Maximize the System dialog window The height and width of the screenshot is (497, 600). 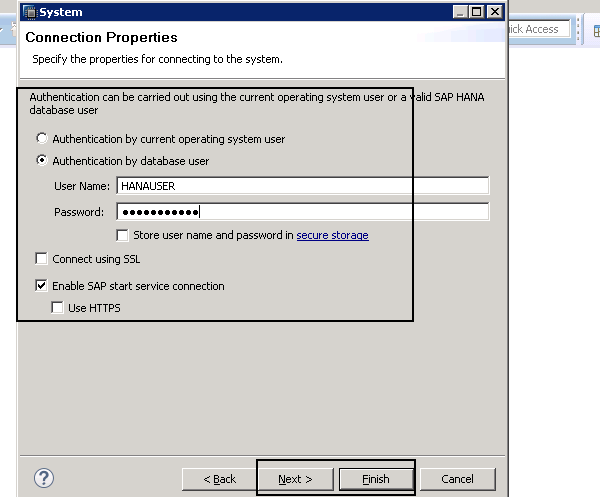476,12
